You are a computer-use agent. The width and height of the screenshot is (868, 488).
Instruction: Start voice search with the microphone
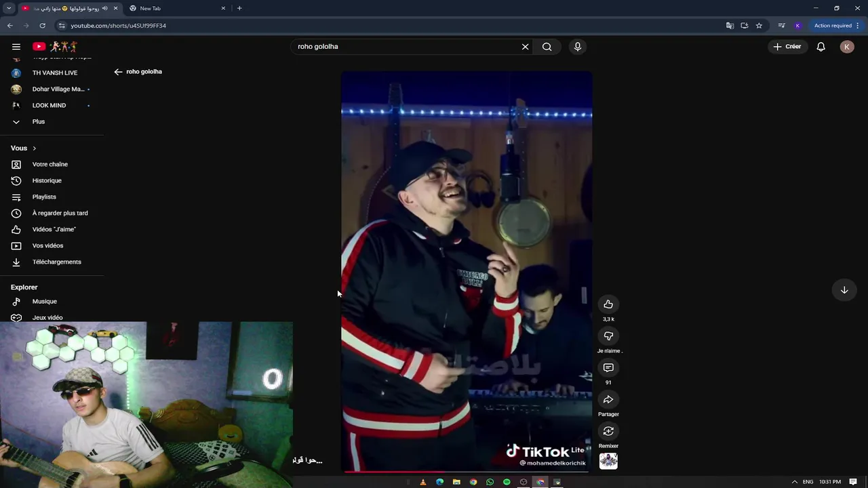coord(578,47)
